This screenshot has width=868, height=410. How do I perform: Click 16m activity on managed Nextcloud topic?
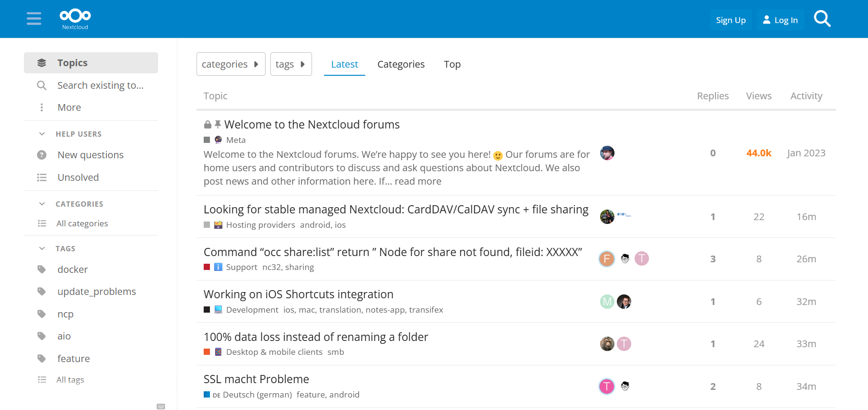[x=806, y=217]
